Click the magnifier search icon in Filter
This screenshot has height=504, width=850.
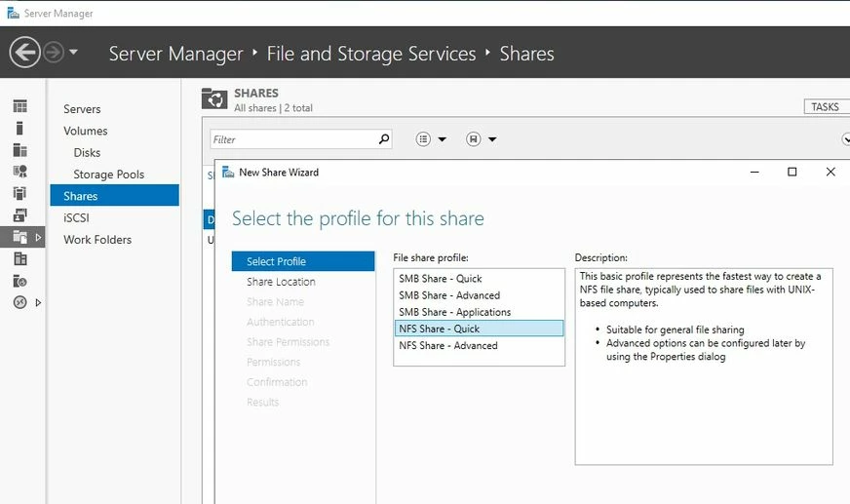click(x=384, y=139)
